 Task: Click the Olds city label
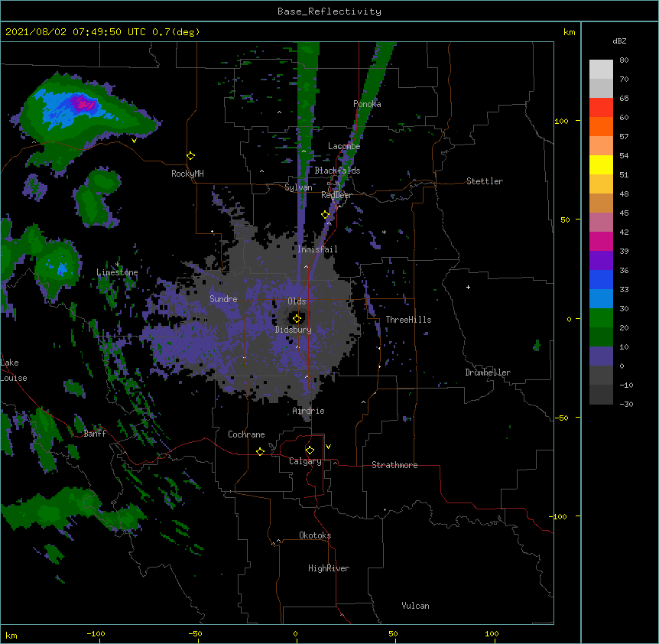(x=297, y=301)
